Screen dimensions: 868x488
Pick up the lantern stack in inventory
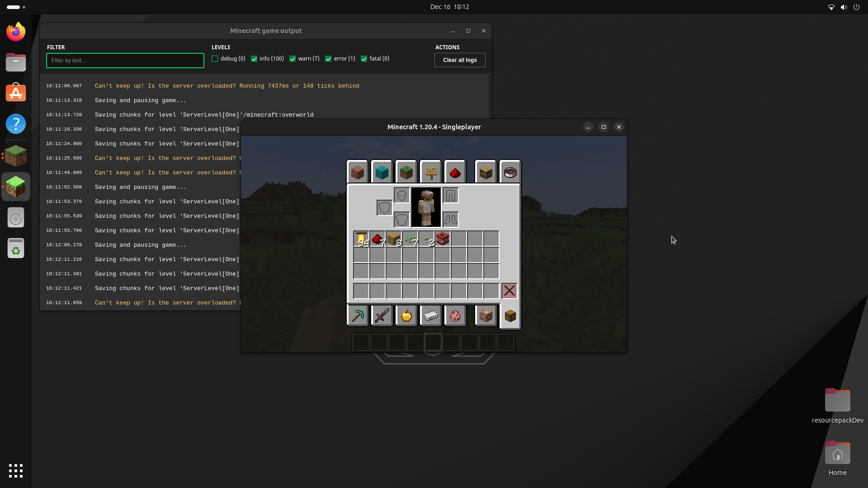[361, 239]
